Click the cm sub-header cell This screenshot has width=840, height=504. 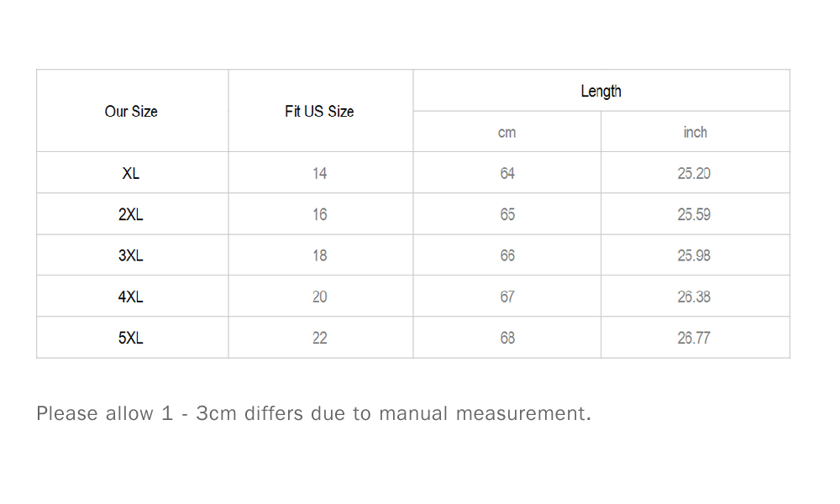click(507, 132)
